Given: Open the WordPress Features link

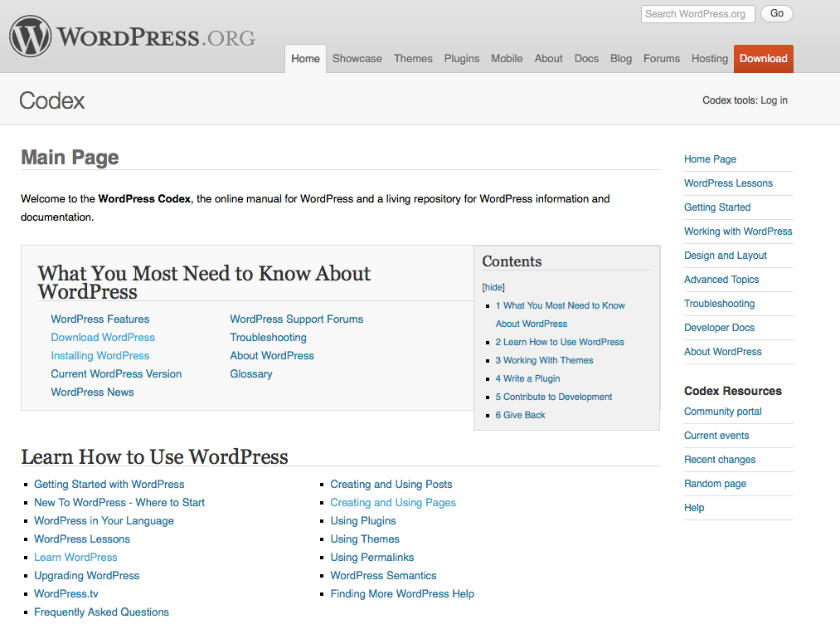Looking at the screenshot, I should click(100, 319).
